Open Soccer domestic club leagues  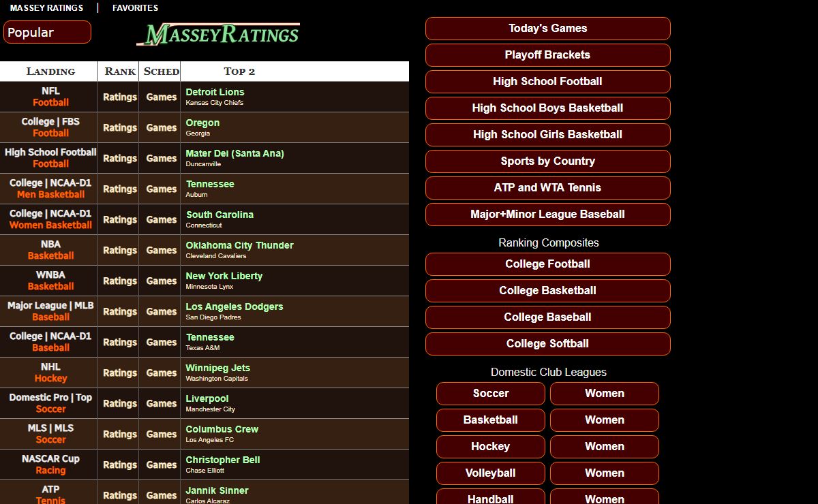(x=491, y=394)
